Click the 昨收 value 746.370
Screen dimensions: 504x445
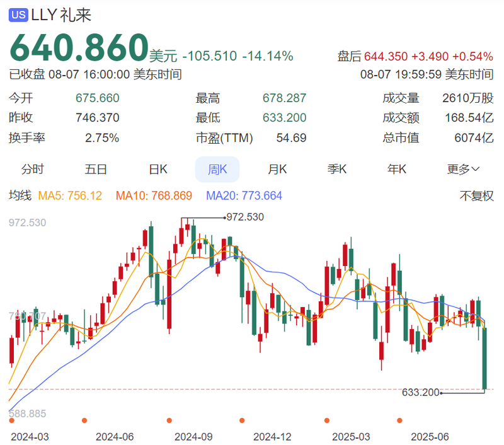coord(98,118)
